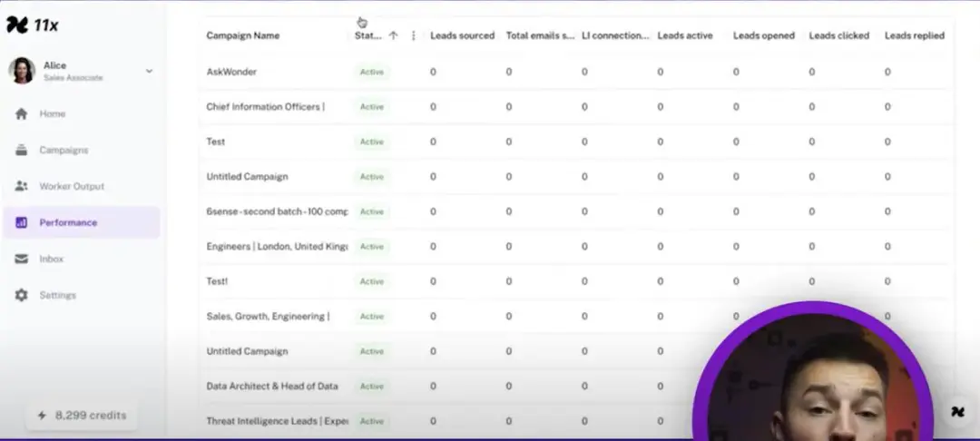Click the 11x logo

coord(33,25)
